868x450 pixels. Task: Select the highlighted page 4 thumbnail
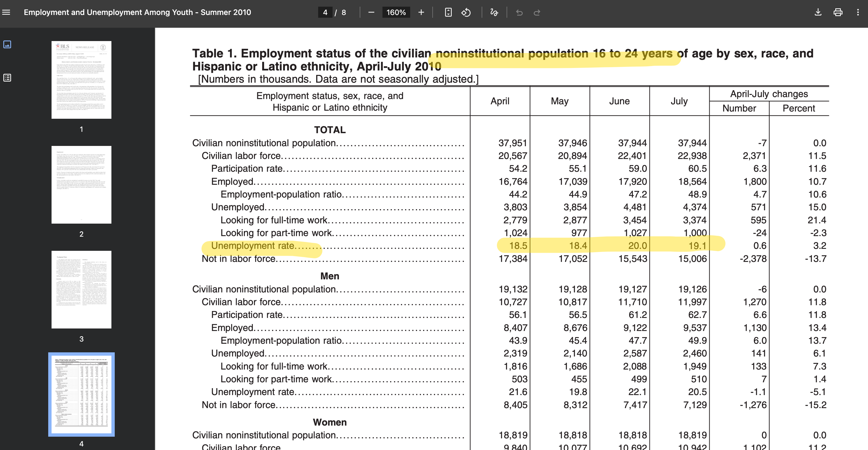(x=81, y=394)
